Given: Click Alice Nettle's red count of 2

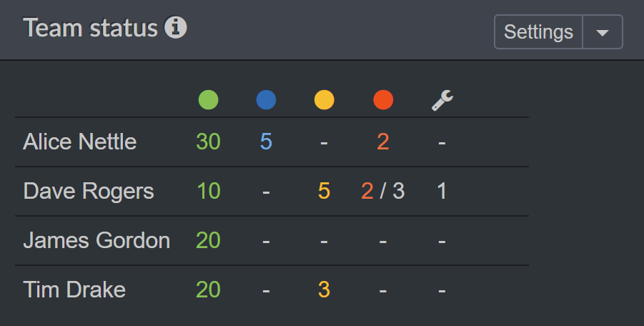Looking at the screenshot, I should (x=383, y=142).
